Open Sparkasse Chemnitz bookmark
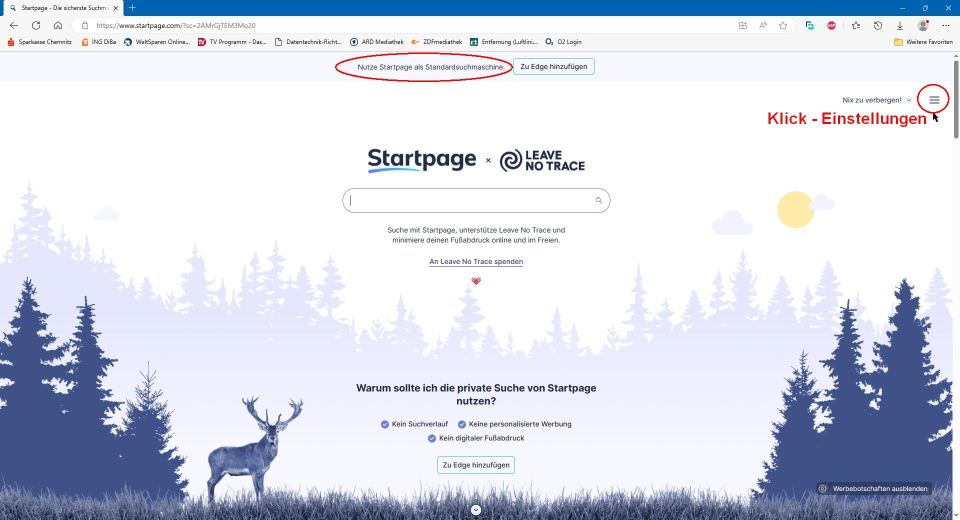 tap(40, 42)
